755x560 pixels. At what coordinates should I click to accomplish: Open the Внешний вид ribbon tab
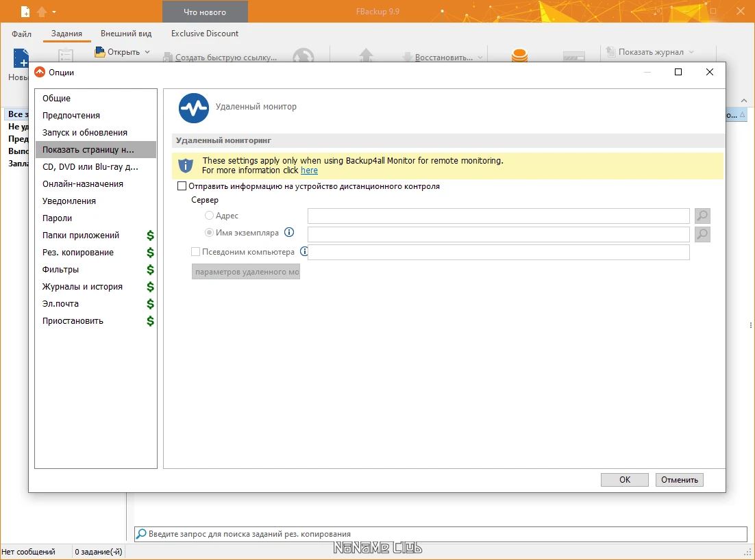point(126,34)
